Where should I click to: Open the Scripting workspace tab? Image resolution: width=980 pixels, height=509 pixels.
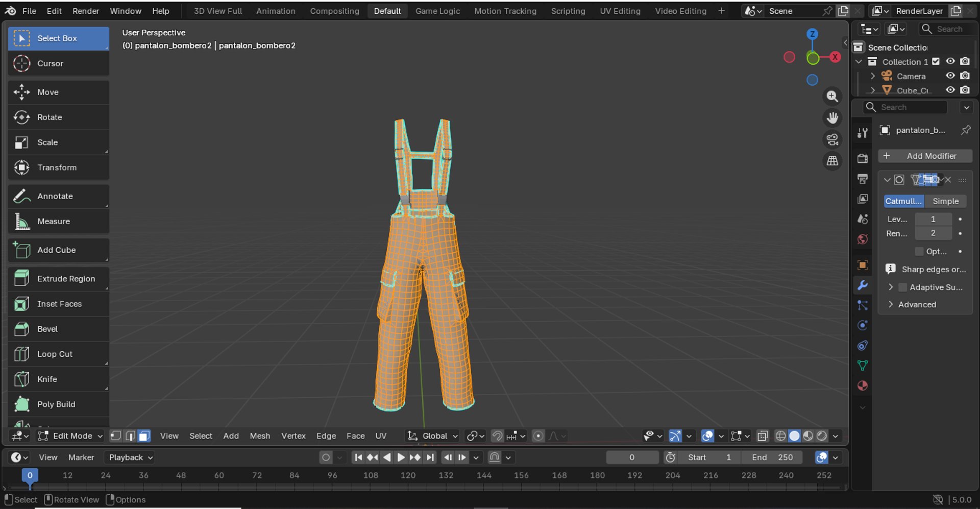pyautogui.click(x=568, y=11)
